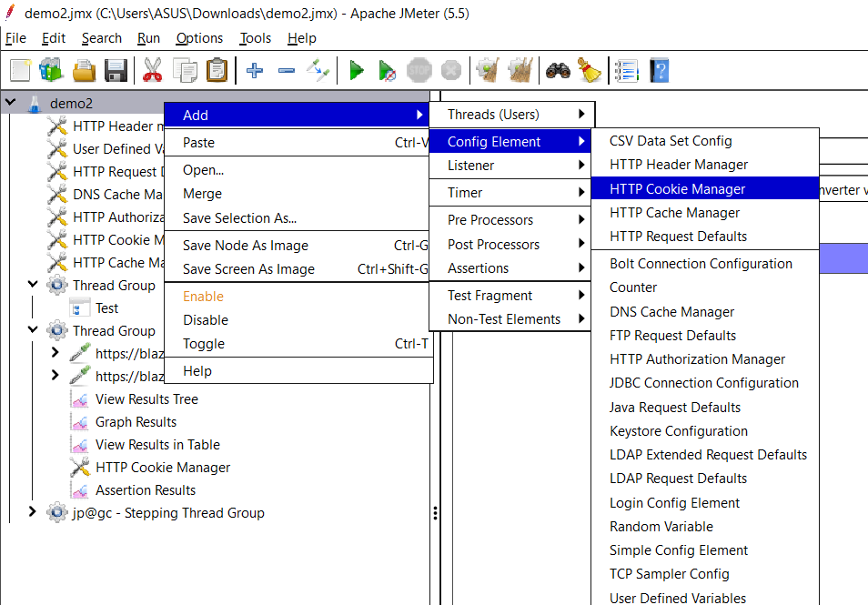Expand the second https://blaz sampler node
The width and height of the screenshot is (868, 605).
[55, 376]
